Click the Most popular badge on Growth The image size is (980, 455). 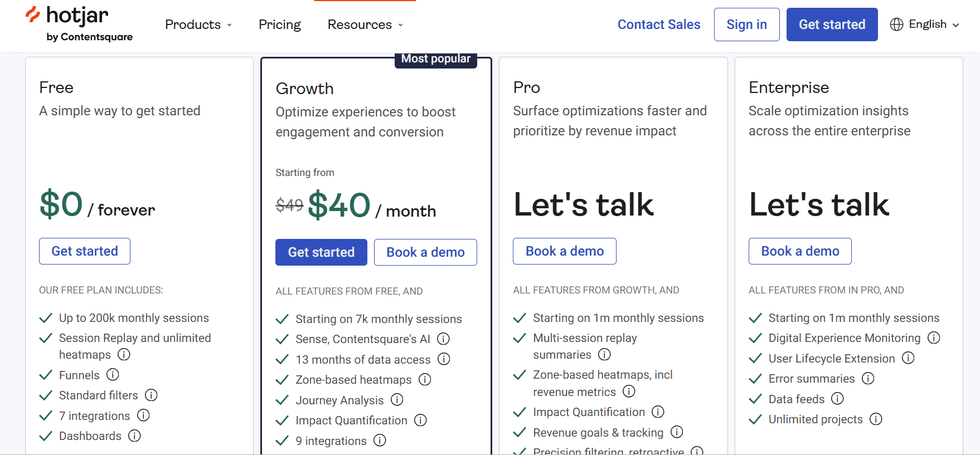coord(435,58)
